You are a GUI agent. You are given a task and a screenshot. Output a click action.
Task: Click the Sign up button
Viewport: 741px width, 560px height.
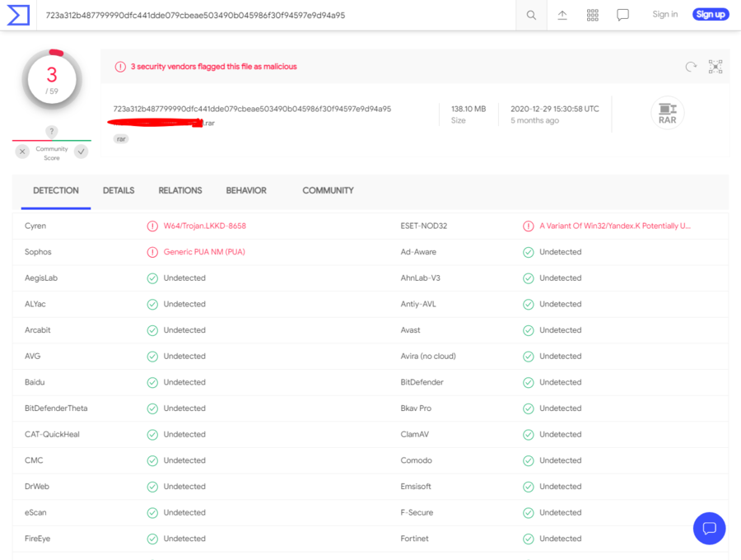click(x=711, y=14)
